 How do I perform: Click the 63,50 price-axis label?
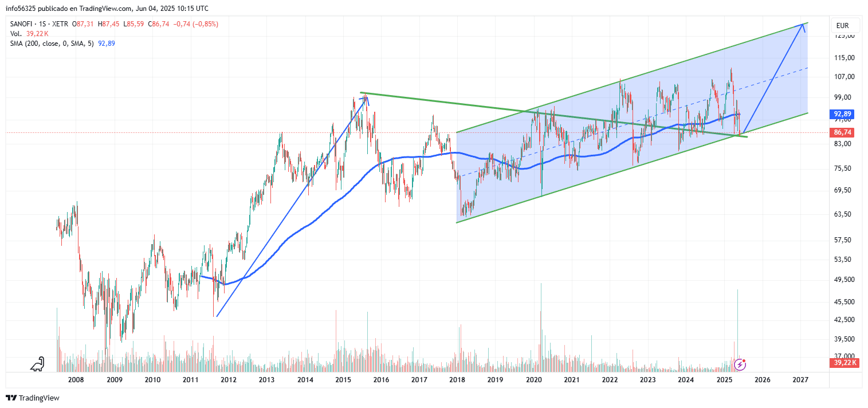[x=843, y=214]
